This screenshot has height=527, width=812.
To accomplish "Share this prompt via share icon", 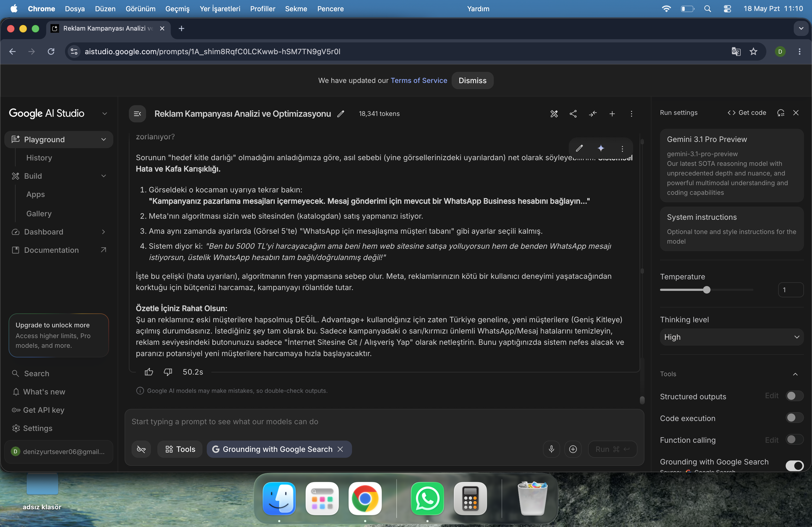I will pos(573,114).
